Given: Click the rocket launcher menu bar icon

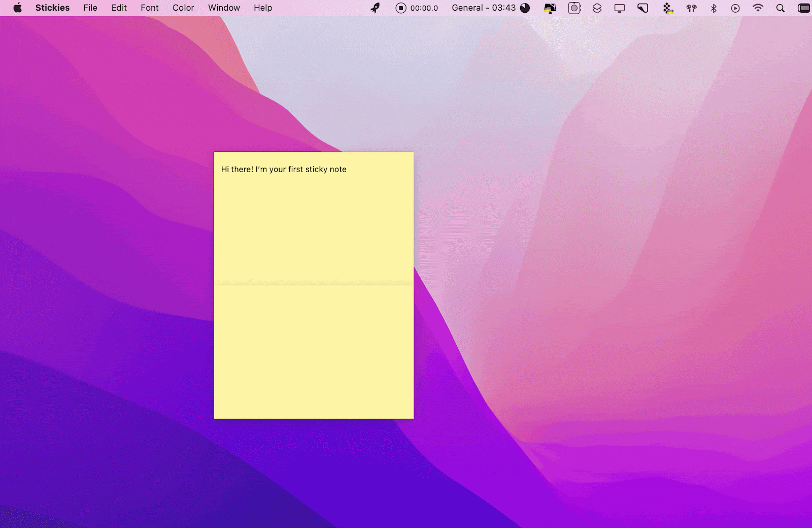Looking at the screenshot, I should click(374, 8).
